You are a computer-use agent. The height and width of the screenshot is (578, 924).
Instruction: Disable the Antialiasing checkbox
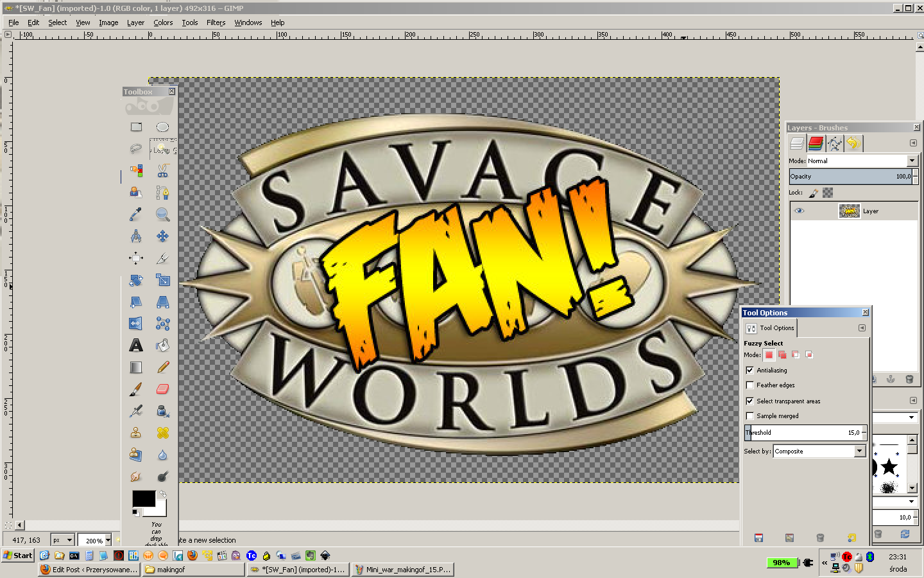(749, 371)
